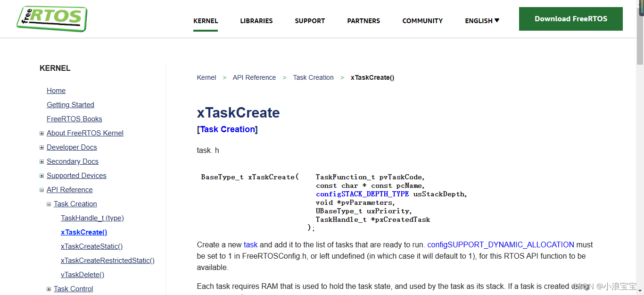Open configSUPPORT_DYNAMIC_ALLOCATION link

tap(501, 245)
